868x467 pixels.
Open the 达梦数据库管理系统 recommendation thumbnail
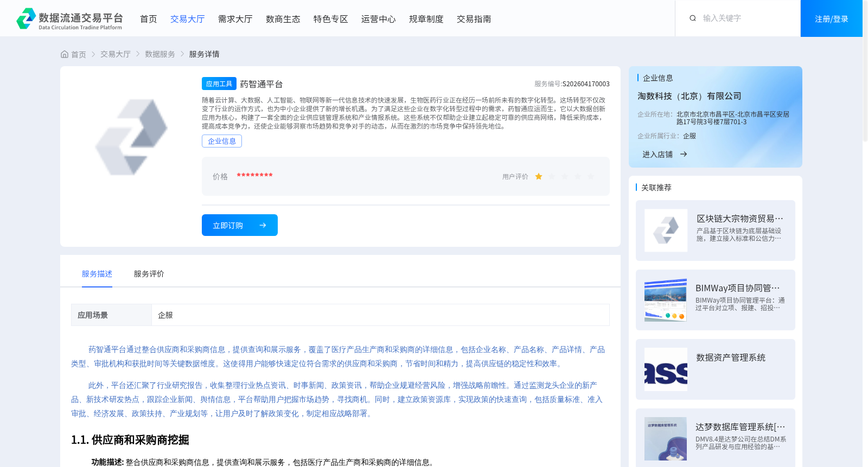[x=666, y=439]
